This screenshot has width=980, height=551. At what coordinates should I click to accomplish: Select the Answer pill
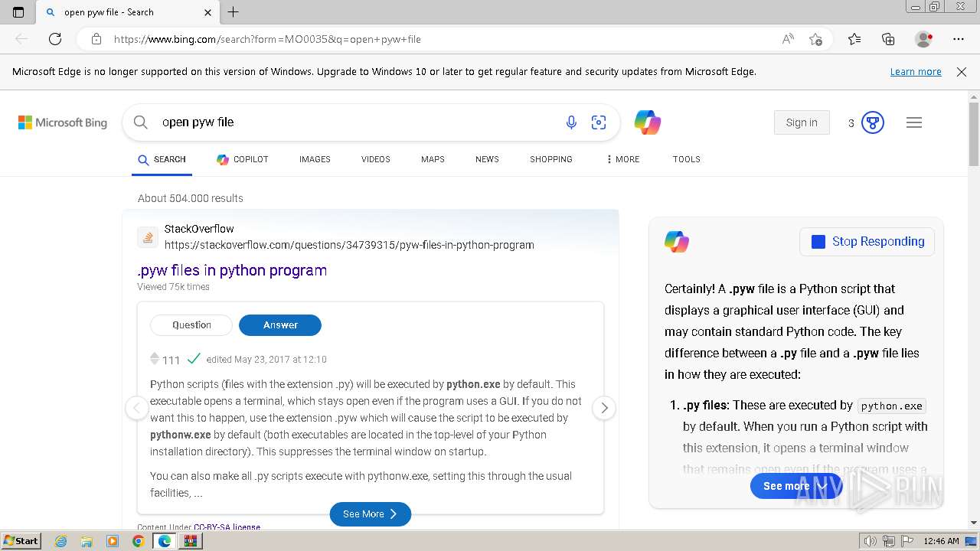coord(280,324)
